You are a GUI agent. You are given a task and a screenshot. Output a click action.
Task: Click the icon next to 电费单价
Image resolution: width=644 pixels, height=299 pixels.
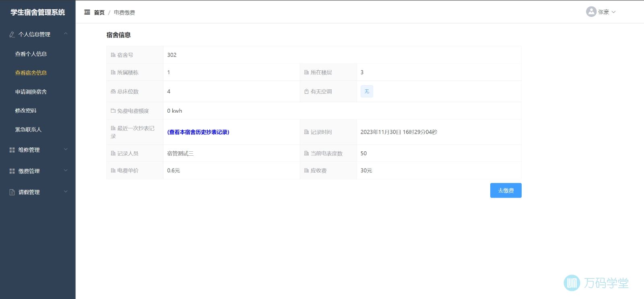click(113, 171)
